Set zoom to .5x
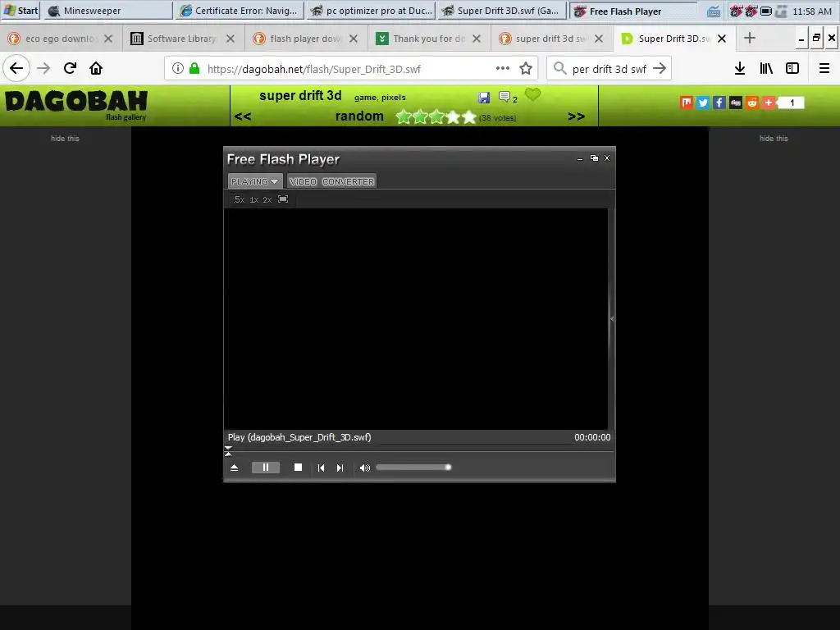Image resolution: width=840 pixels, height=630 pixels. [240, 199]
